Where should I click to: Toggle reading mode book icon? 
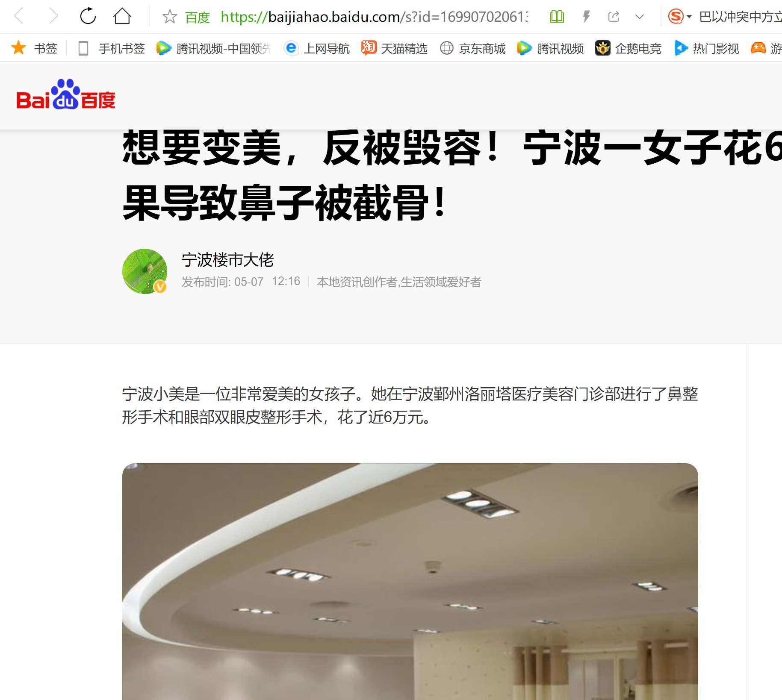coord(557,17)
